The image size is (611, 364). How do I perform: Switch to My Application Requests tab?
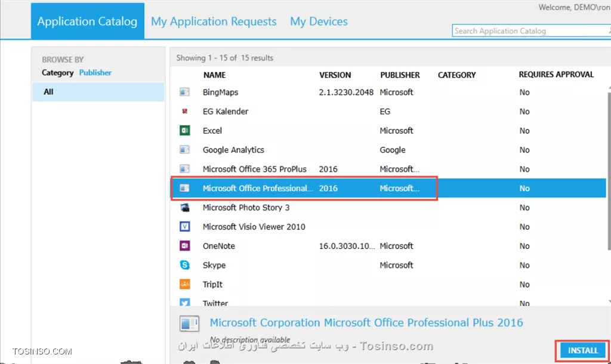214,21
